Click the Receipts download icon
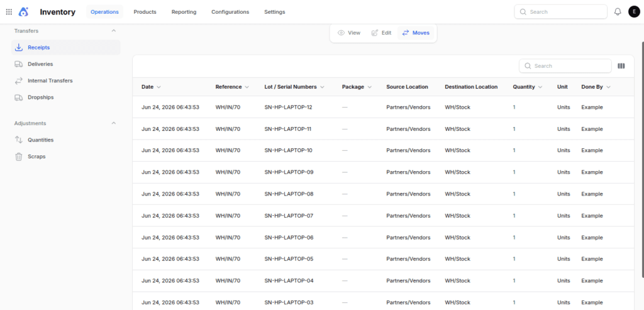 click(x=18, y=48)
